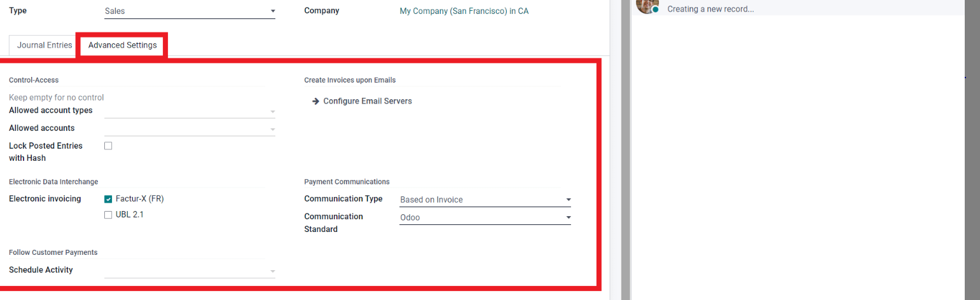Click the Schedule Activity input field
The height and width of the screenshot is (300, 980).
point(186,270)
